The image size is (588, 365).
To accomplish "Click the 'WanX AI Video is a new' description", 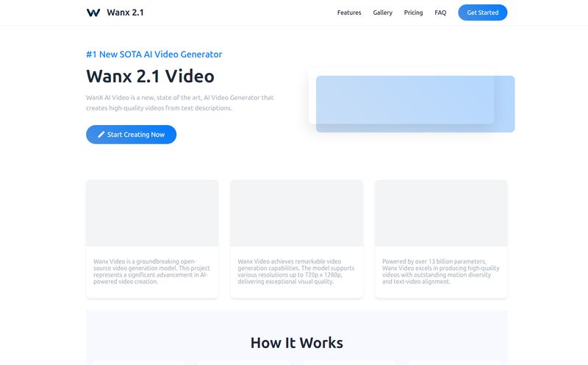I will point(180,102).
